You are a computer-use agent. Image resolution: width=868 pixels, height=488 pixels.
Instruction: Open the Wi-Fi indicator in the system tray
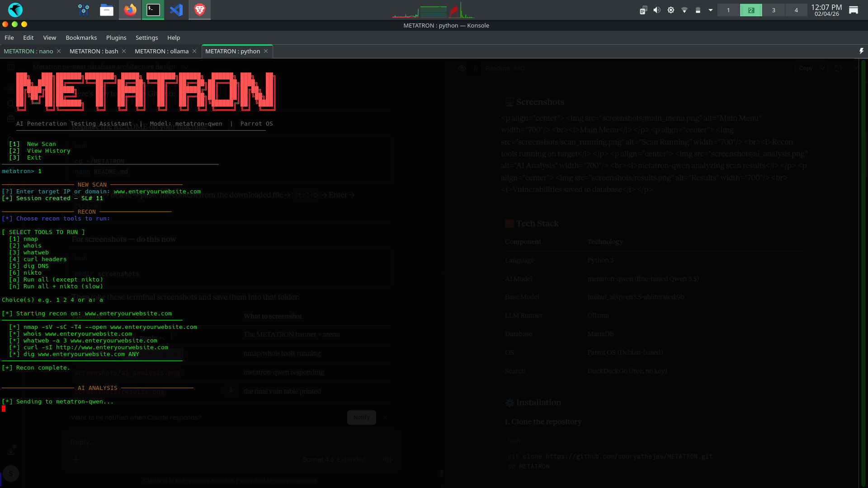point(684,9)
